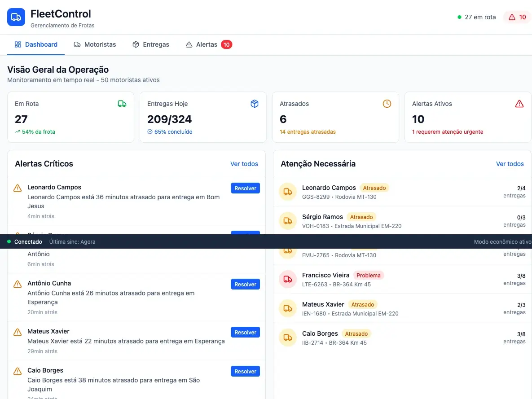
Task: Click 'IEN-1680 • Estrada Municipal EM-220' text
Action: click(350, 313)
